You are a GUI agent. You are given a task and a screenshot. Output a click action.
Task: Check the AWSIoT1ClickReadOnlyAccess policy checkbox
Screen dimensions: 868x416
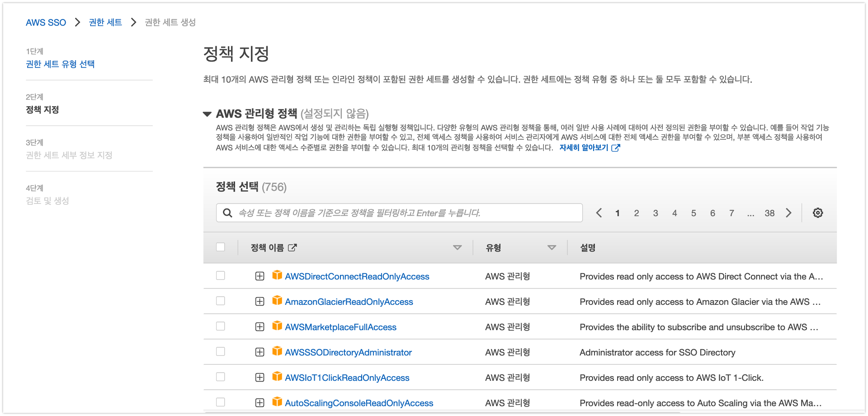click(221, 377)
